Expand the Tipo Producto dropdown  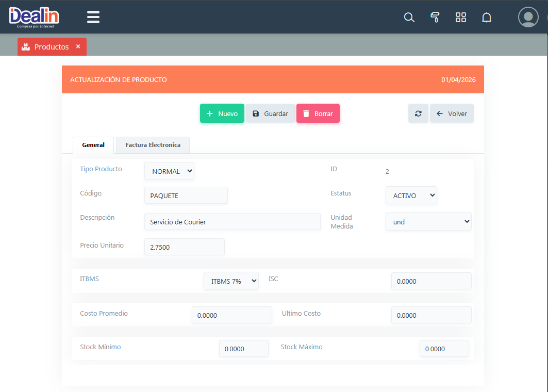tap(169, 171)
